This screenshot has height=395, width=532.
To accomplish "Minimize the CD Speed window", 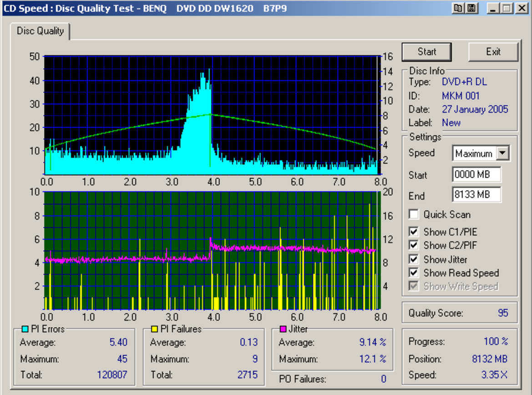I will (493, 8).
